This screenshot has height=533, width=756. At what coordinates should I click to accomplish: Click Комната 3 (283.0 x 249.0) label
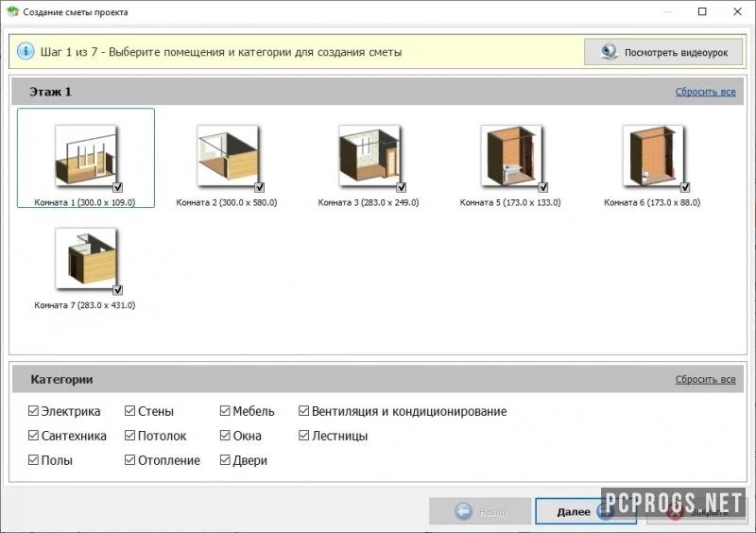click(369, 202)
